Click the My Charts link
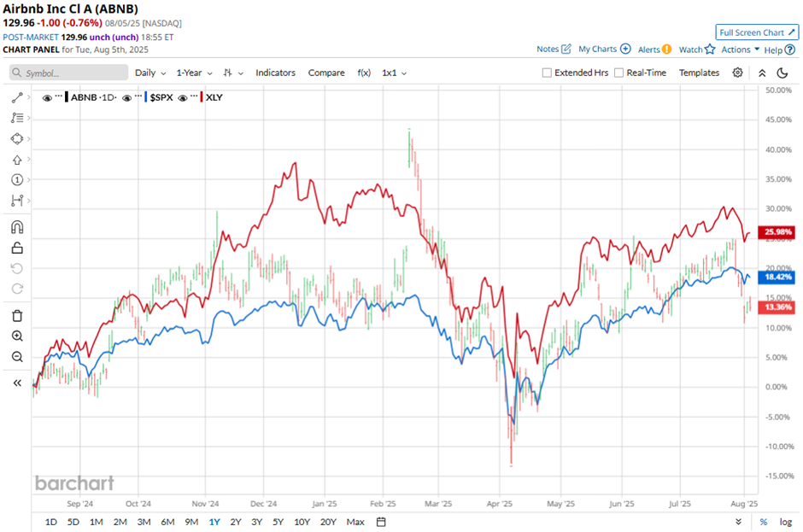This screenshot has height=532, width=803. (597, 50)
